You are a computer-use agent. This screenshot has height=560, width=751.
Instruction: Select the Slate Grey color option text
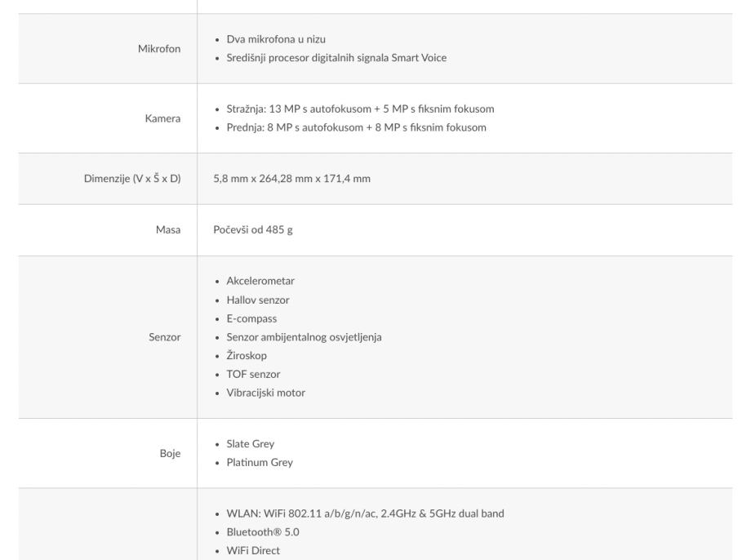(251, 444)
